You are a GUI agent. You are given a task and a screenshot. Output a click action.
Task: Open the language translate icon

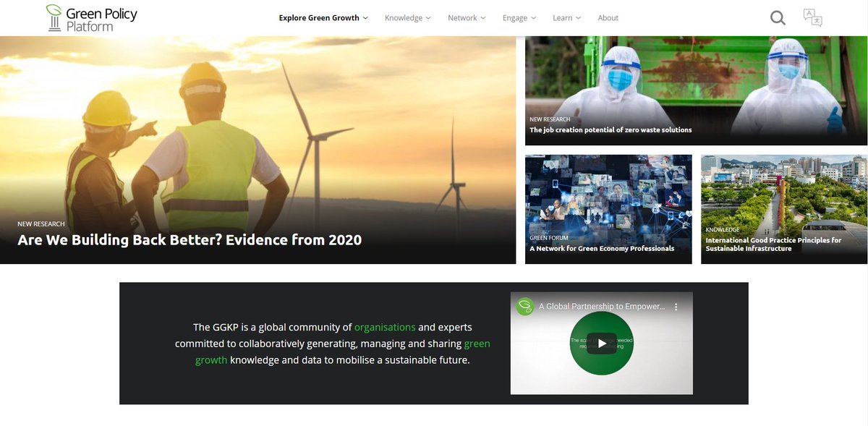pyautogui.click(x=812, y=17)
